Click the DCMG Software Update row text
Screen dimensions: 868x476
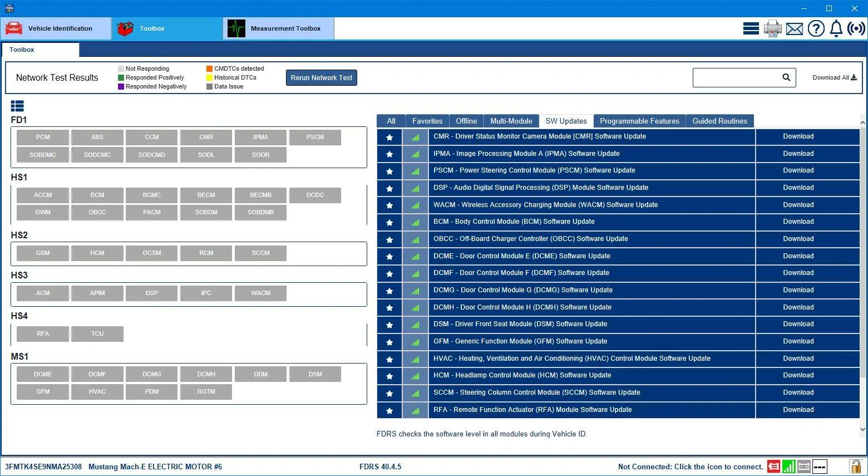click(523, 290)
